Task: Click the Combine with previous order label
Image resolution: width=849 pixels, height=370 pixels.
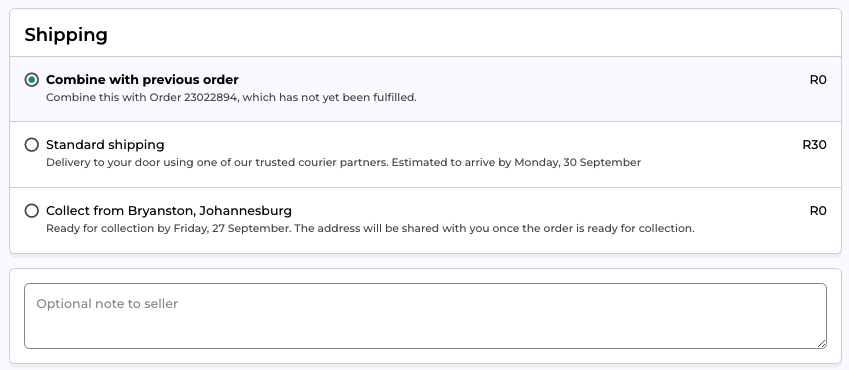Action: pyautogui.click(x=142, y=80)
